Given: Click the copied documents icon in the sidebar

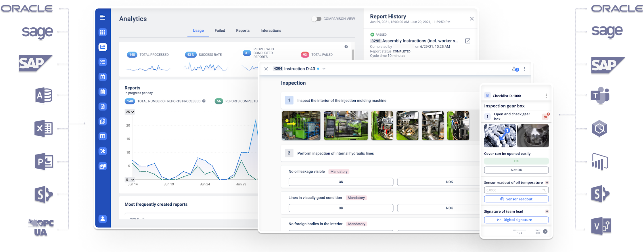Looking at the screenshot, I should coord(103,121).
